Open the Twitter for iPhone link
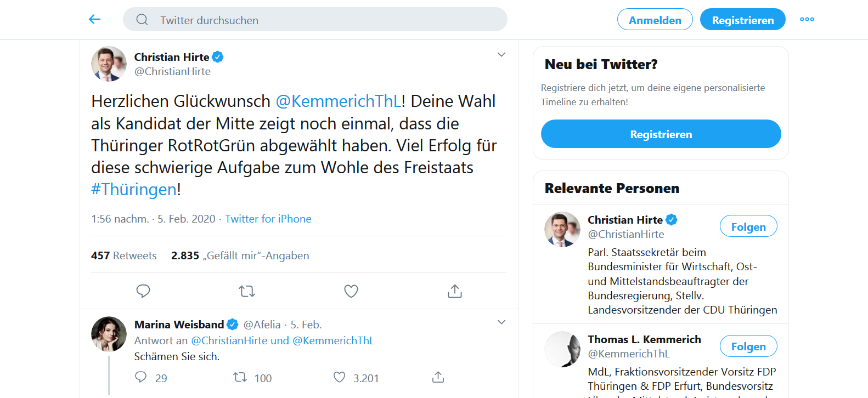 pyautogui.click(x=268, y=219)
